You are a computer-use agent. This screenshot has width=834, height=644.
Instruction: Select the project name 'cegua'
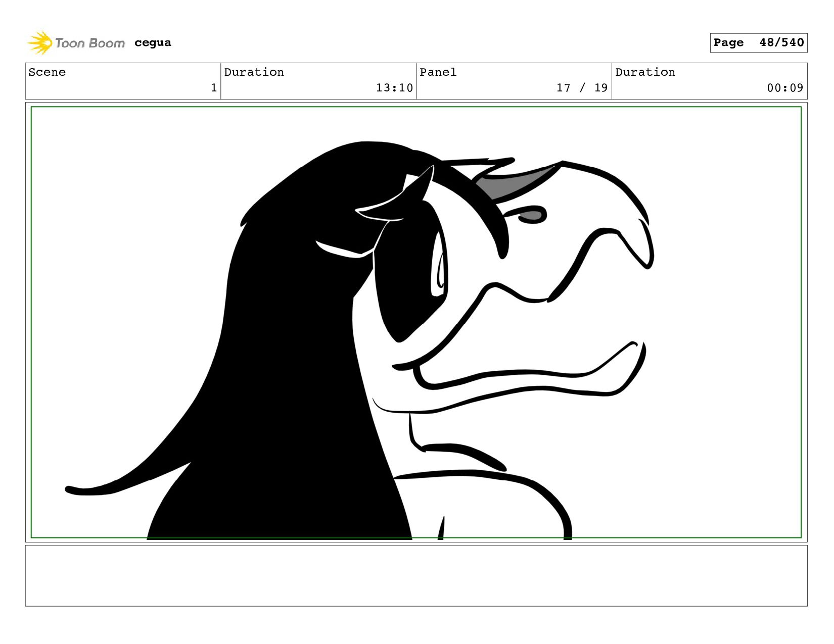pyautogui.click(x=153, y=43)
